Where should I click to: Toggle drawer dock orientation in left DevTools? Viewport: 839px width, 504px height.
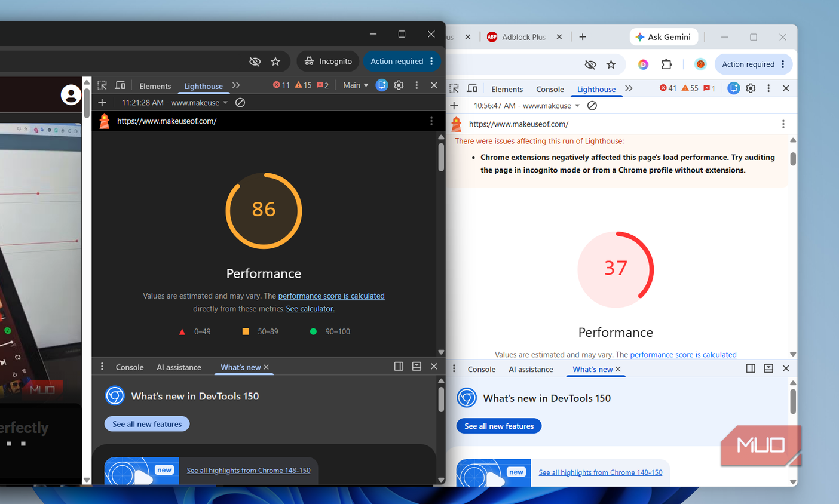click(399, 367)
